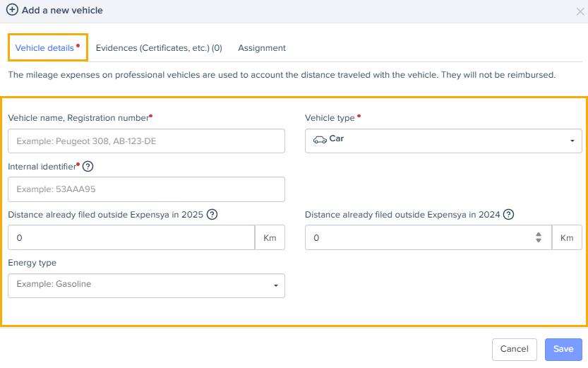
Task: Expand the Energy type dropdown
Action: tap(146, 285)
